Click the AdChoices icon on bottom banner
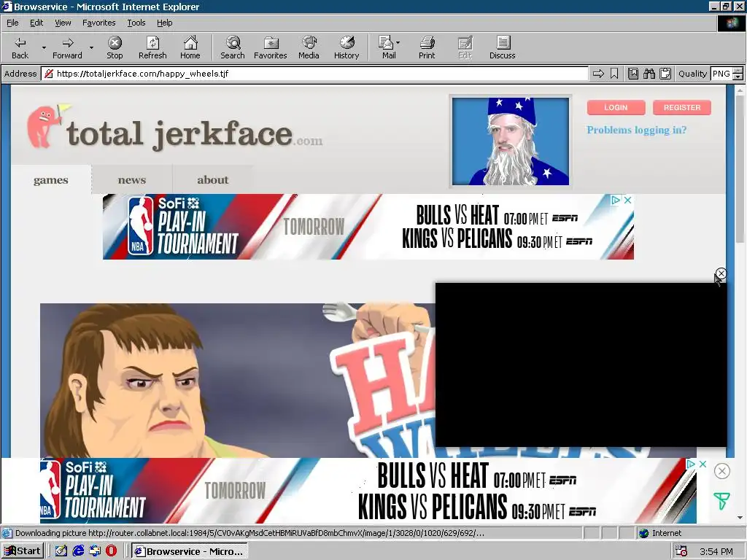The width and height of the screenshot is (747, 560). click(691, 464)
